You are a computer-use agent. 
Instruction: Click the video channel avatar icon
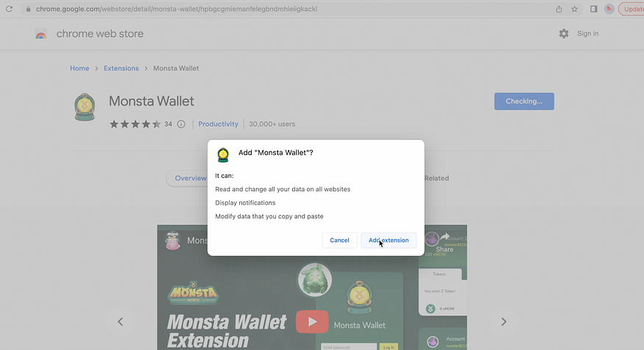pos(172,240)
